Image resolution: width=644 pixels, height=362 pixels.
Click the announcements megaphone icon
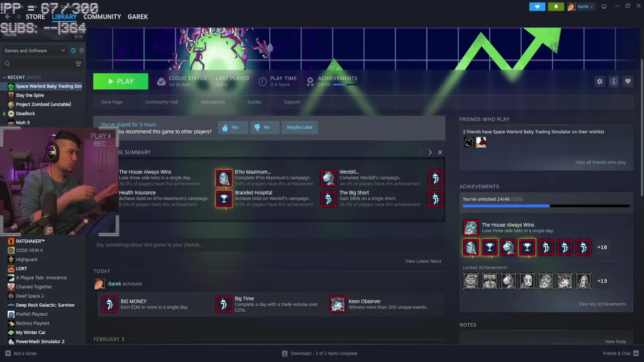coord(537,7)
